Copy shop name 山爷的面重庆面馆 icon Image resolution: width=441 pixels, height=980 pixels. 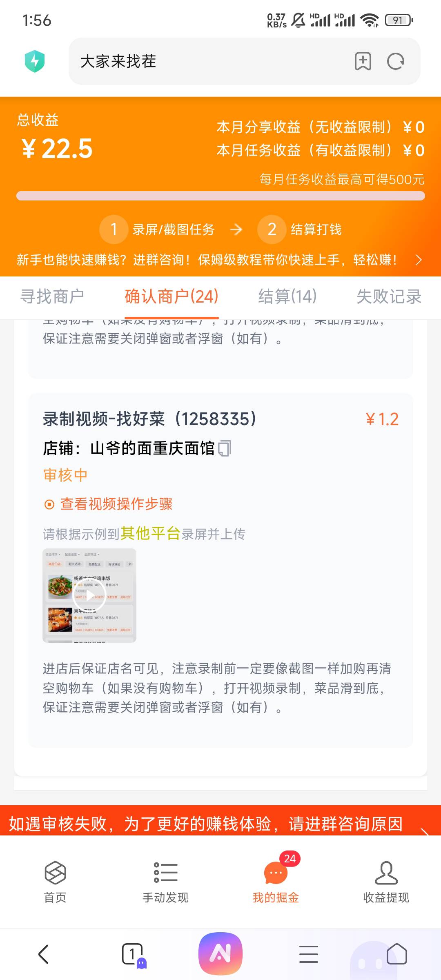coord(225,448)
